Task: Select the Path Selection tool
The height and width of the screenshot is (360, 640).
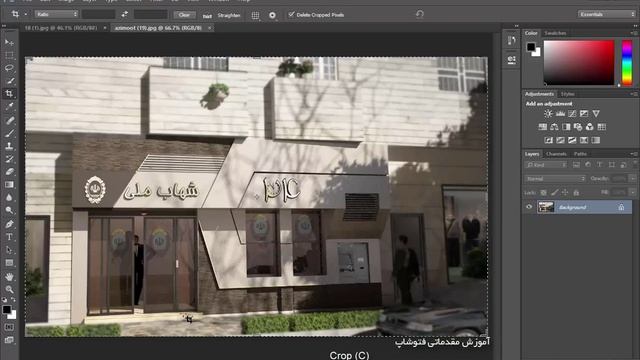Action: 9,250
